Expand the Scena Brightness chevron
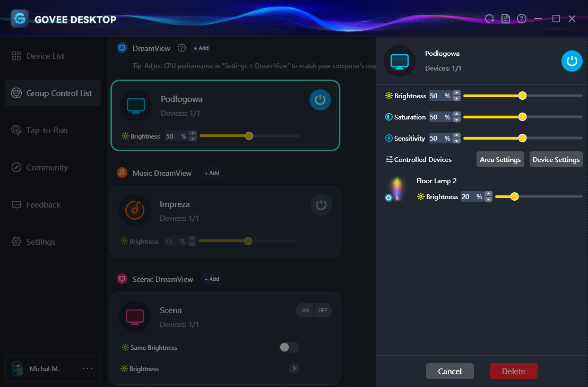 pyautogui.click(x=294, y=368)
